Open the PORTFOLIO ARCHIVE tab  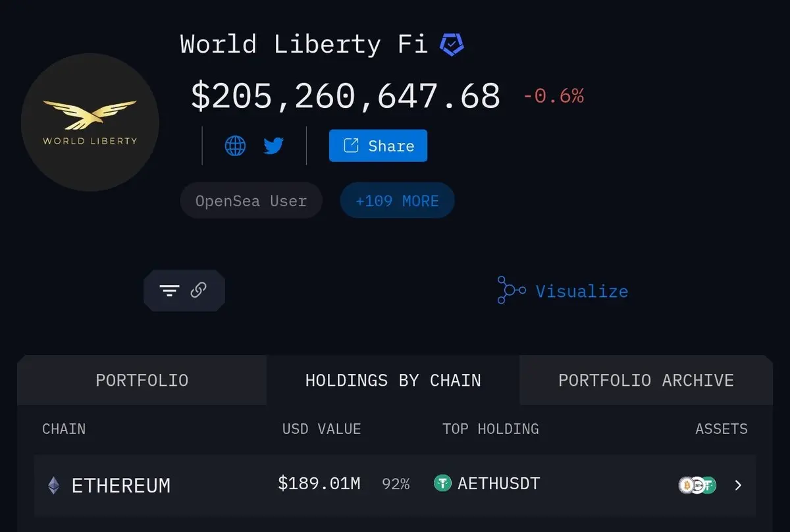[x=646, y=380]
